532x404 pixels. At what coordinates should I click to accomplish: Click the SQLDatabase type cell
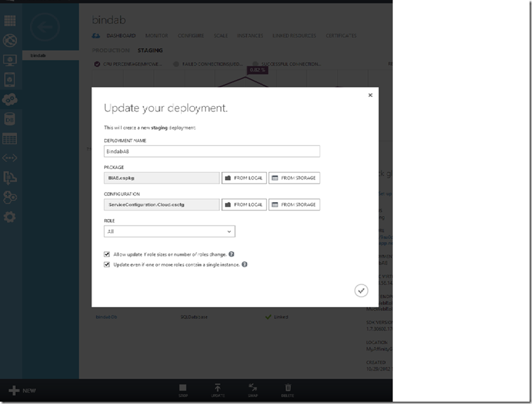click(194, 317)
